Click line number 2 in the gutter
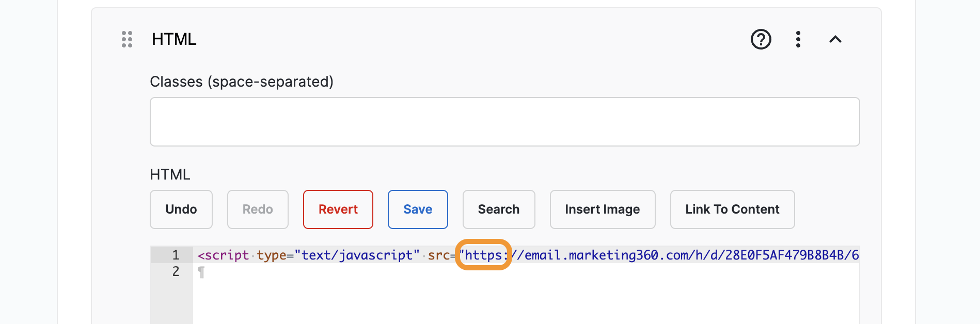This screenshot has width=980, height=324. tap(176, 271)
